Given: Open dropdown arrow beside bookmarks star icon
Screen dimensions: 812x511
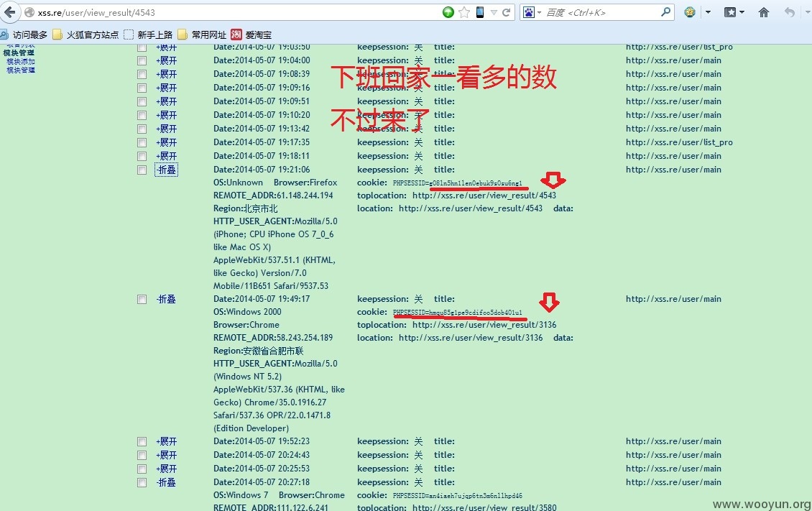Looking at the screenshot, I should pos(742,12).
